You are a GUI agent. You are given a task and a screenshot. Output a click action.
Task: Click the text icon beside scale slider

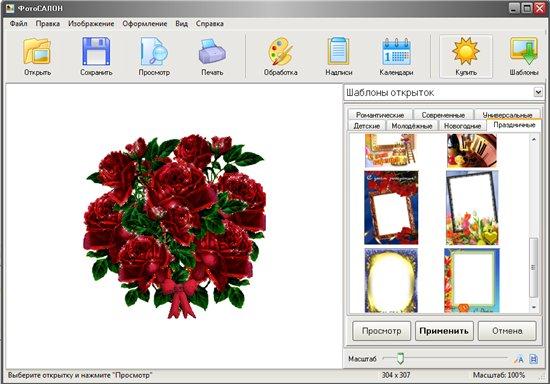519,359
